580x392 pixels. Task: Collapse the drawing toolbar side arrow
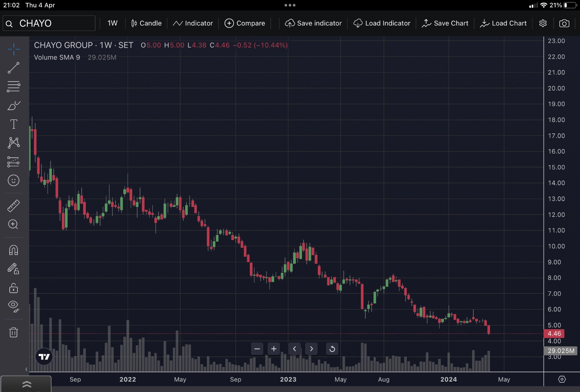pos(26,369)
